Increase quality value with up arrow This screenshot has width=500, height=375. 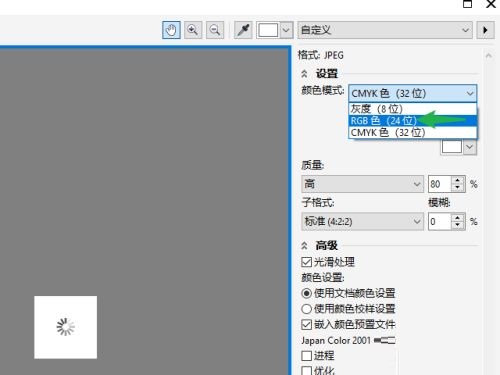point(458,180)
